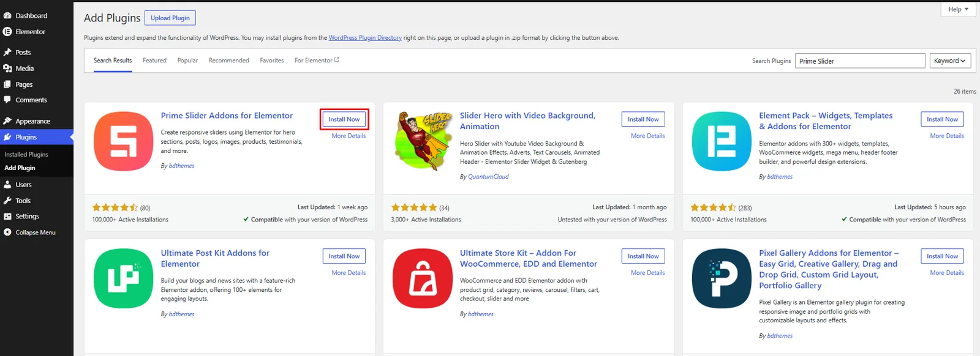Click the Element Pack star rating

(x=714, y=208)
